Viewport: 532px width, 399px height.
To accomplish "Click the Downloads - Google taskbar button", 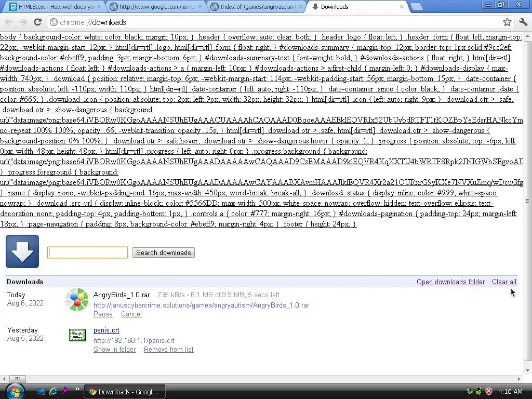I will pos(125,392).
